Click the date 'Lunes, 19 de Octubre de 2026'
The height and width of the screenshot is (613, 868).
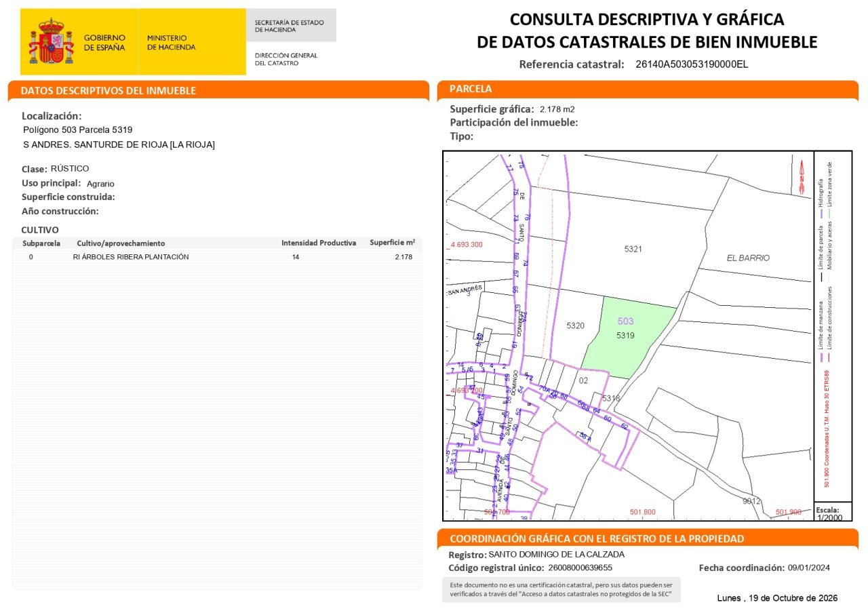click(x=777, y=598)
